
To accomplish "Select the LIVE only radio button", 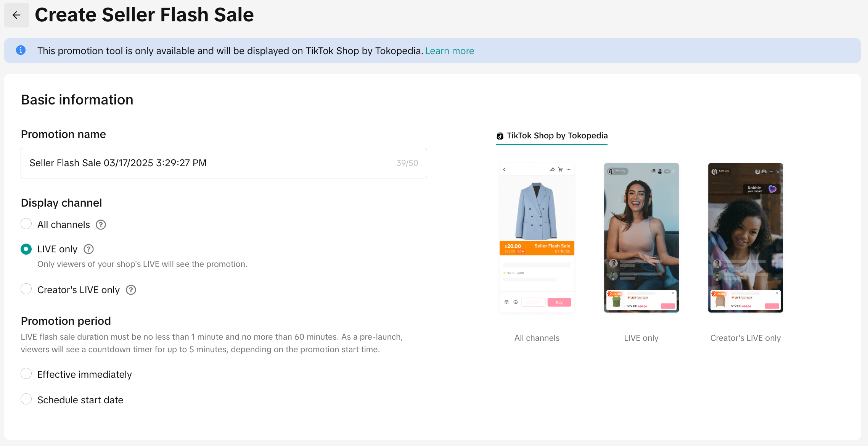I will click(x=26, y=249).
